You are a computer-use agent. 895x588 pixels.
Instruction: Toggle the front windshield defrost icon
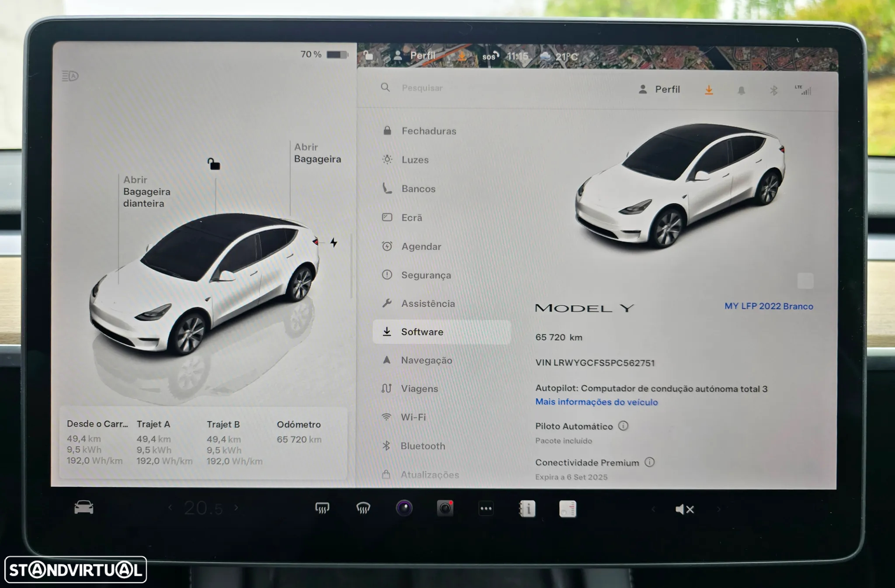coord(363,508)
